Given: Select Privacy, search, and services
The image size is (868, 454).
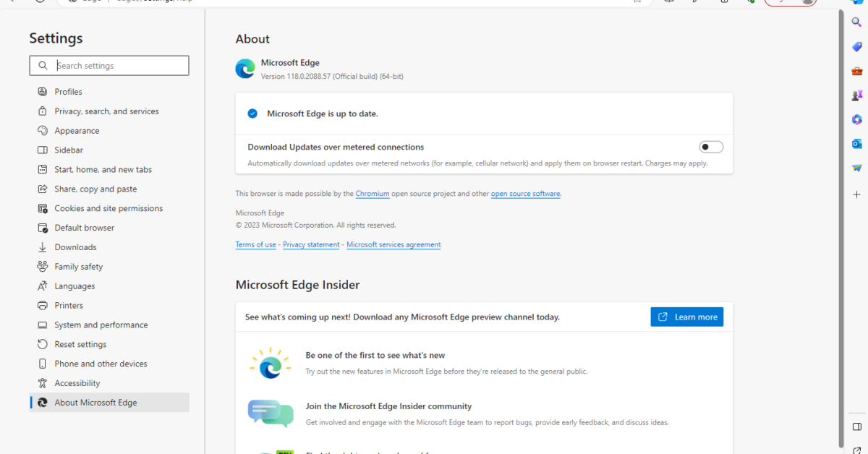Looking at the screenshot, I should pyautogui.click(x=106, y=111).
